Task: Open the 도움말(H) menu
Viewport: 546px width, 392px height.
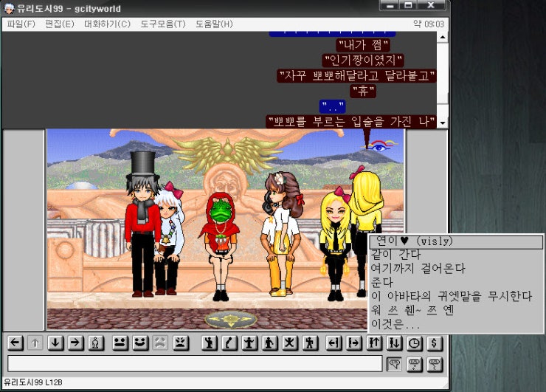Action: coord(214,24)
